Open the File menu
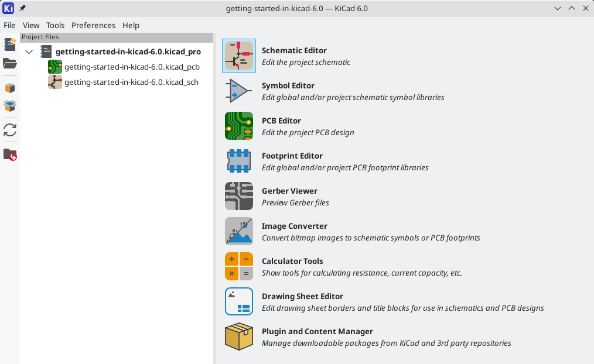The image size is (594, 364). click(9, 25)
